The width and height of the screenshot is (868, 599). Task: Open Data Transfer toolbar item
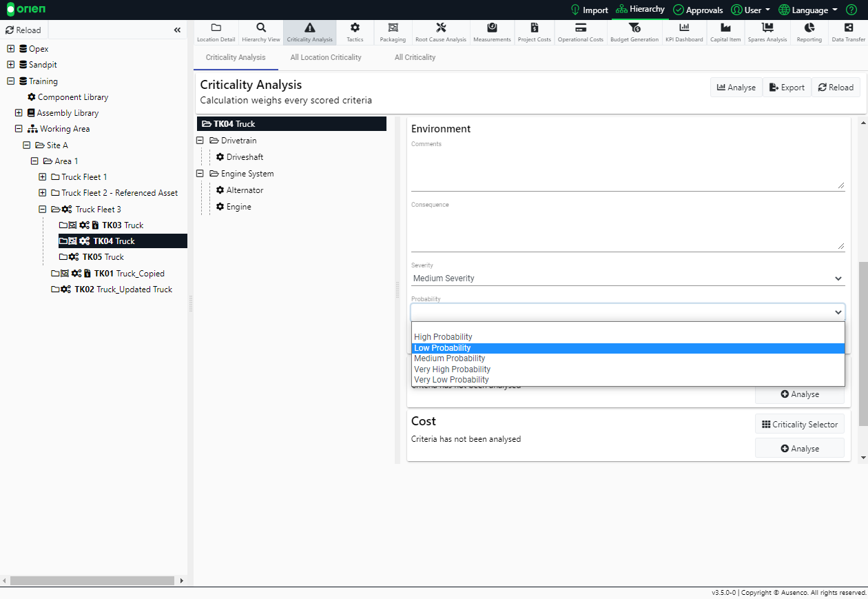(848, 32)
